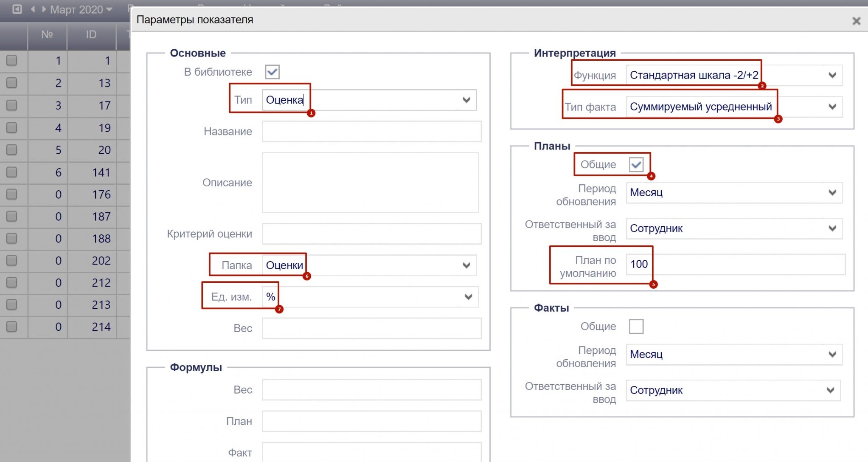Click the square collapse icon top-left

click(x=17, y=9)
